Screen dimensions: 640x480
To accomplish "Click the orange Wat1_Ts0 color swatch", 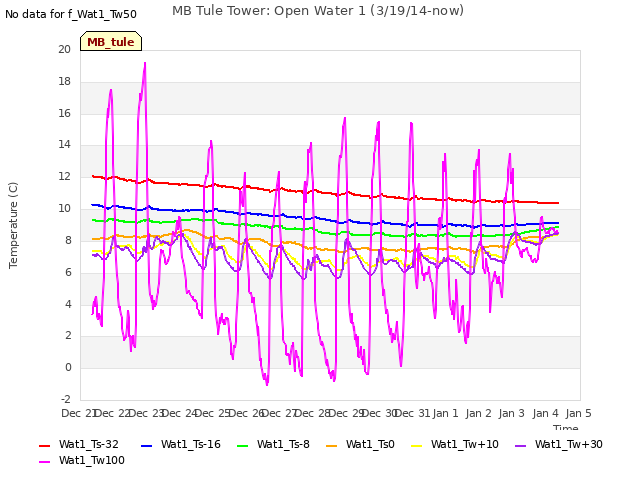I will pos(331,446).
